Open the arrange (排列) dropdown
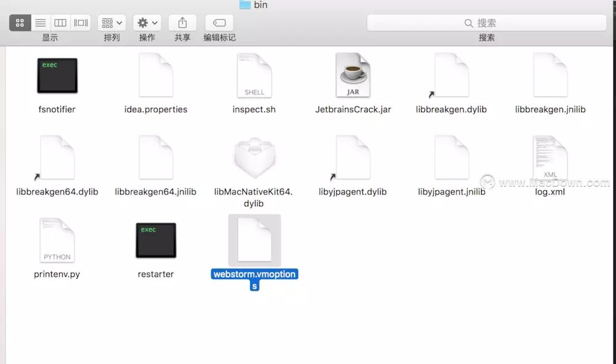This screenshot has height=364, width=616. [112, 23]
